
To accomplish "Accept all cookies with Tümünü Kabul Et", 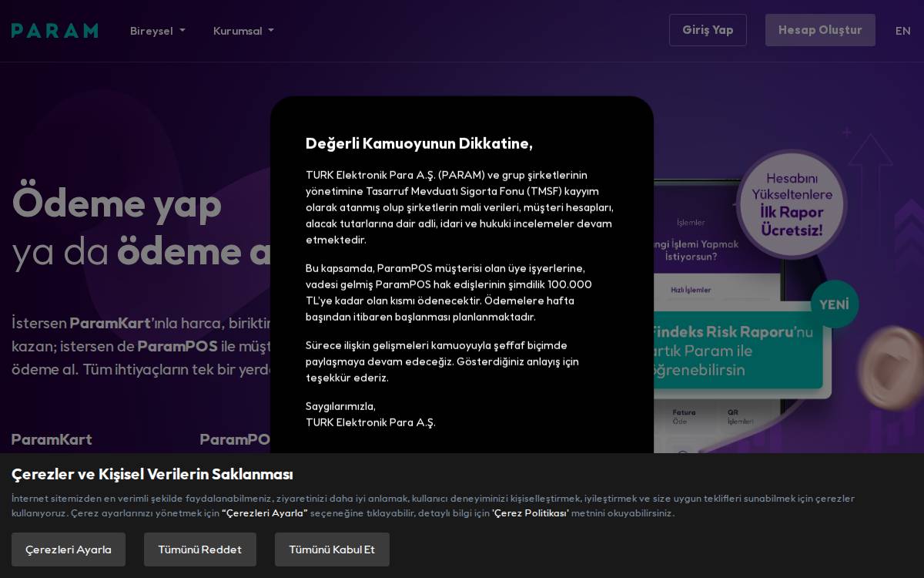I will (332, 549).
